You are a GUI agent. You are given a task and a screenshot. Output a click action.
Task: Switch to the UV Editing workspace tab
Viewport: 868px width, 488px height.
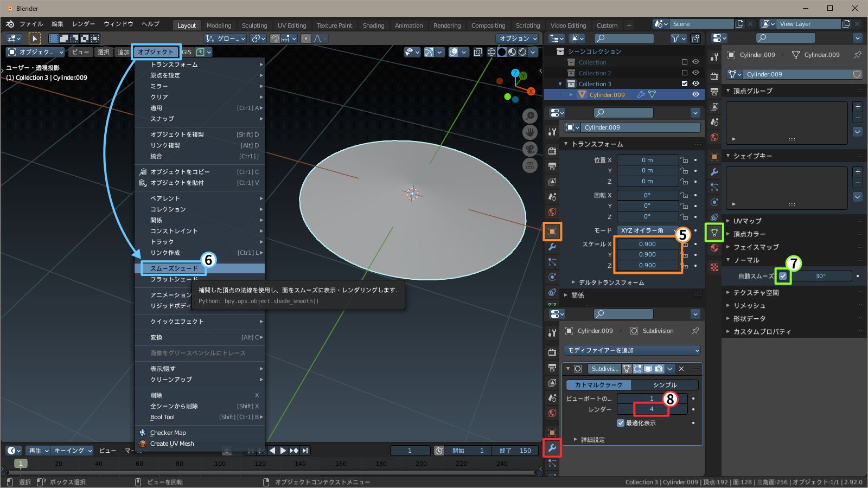pyautogui.click(x=292, y=25)
